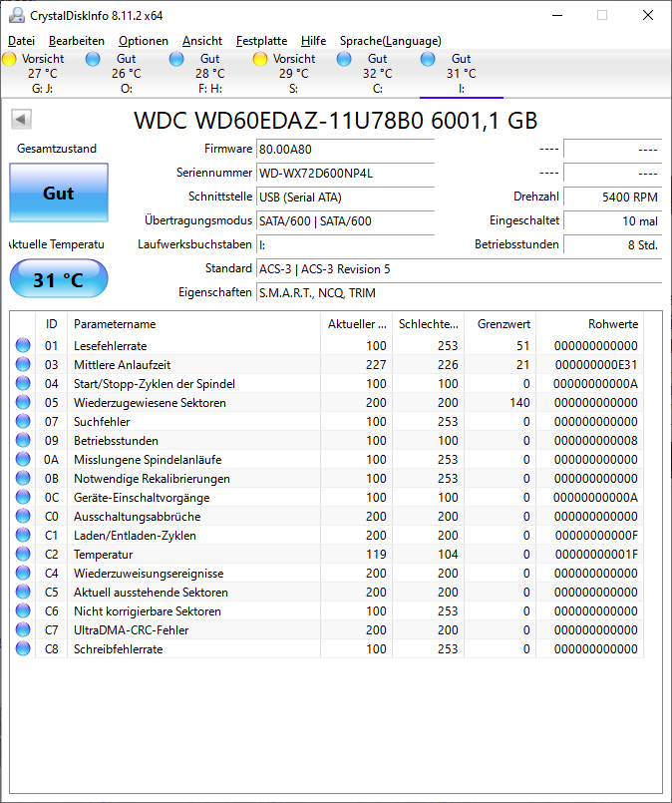The image size is (672, 803).
Task: Select the blue status orb for drive C:
Action: click(x=344, y=59)
